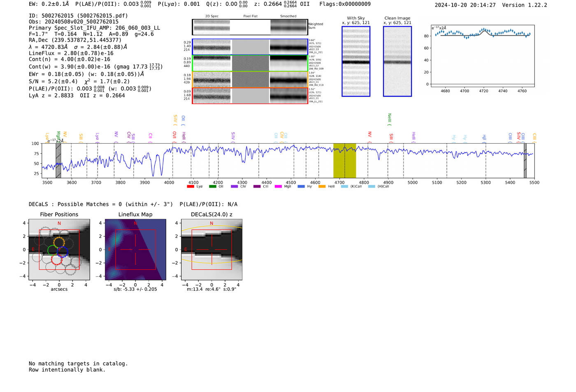Click the green fiber circle in Fiber Positions
The width and height of the screenshot is (576, 392).
53,250
